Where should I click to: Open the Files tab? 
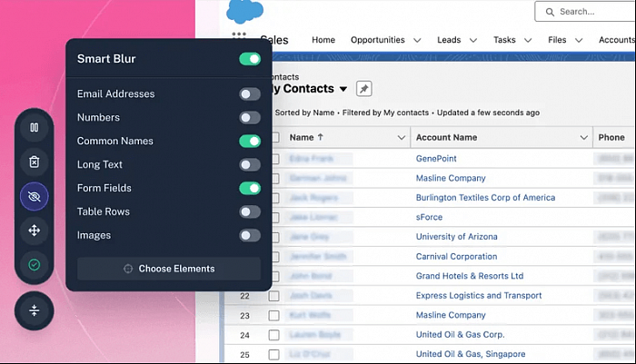tap(557, 40)
